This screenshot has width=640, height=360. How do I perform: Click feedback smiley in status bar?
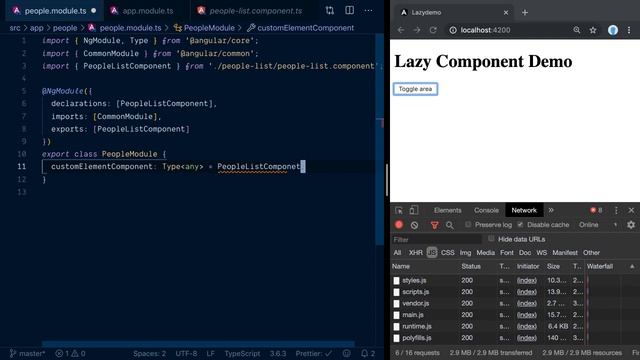(347, 353)
